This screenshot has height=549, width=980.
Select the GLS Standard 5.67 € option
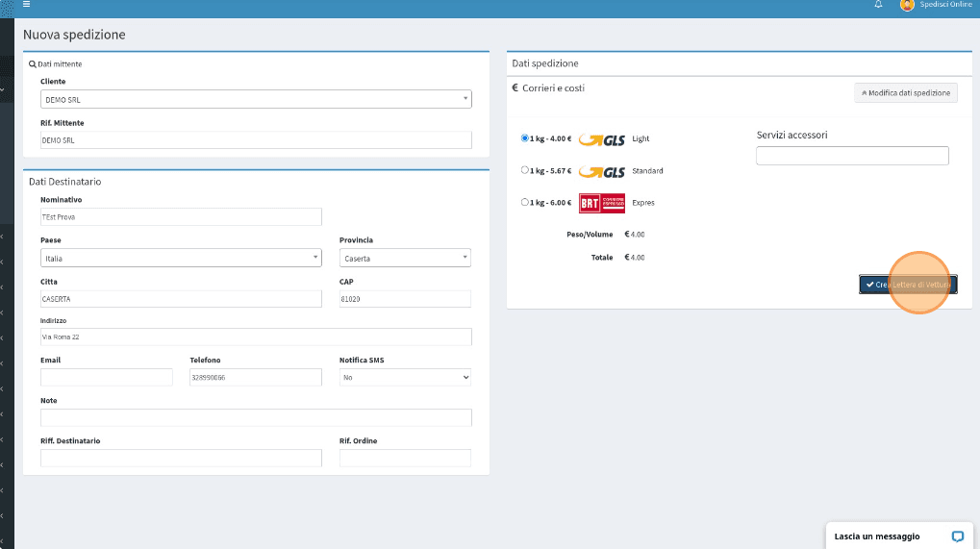click(x=524, y=170)
